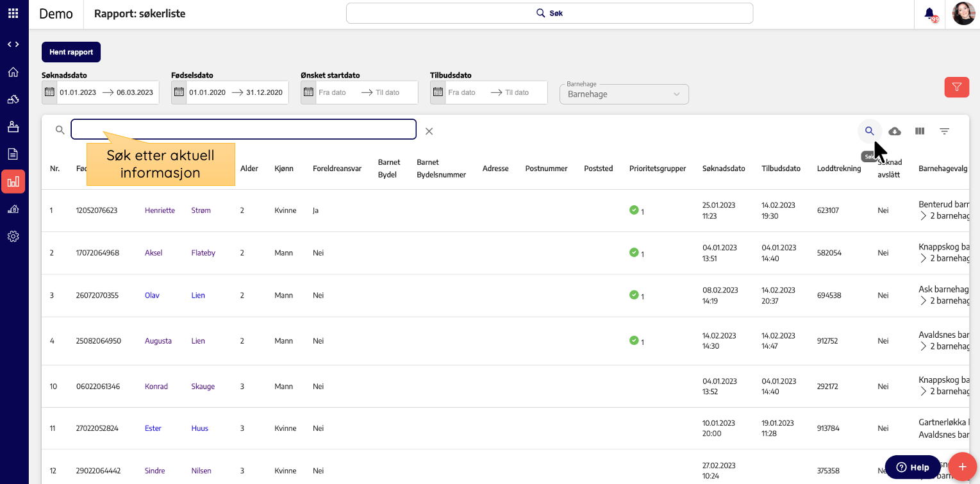Run table search with magnifier button
This screenshot has height=484, width=980.
[870, 131]
